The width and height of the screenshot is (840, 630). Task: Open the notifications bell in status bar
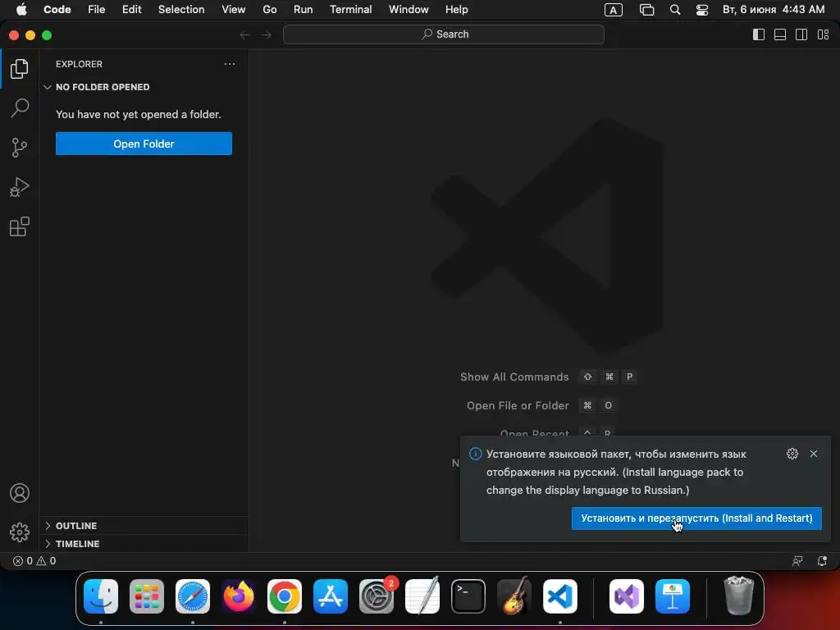[822, 561]
